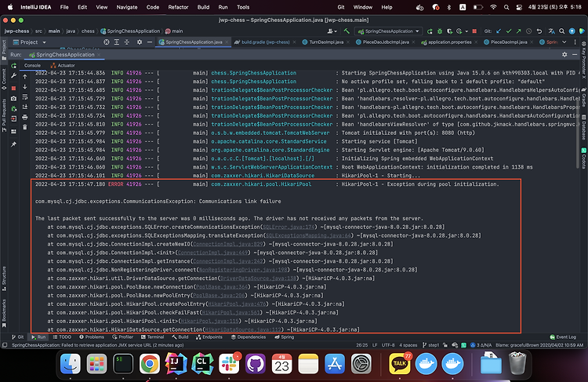This screenshot has height=382, width=588.
Task: Update project with blue Git arrow
Action: click(499, 31)
